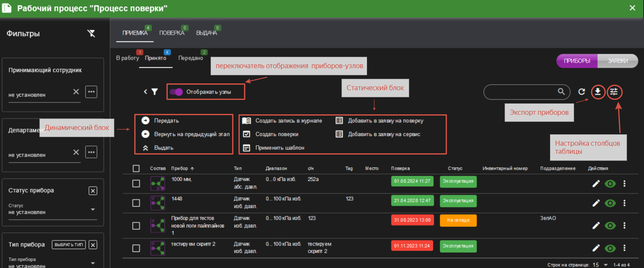Switch view to ПРИБОРЫ
The height and width of the screenshot is (268, 644).
[x=577, y=61]
